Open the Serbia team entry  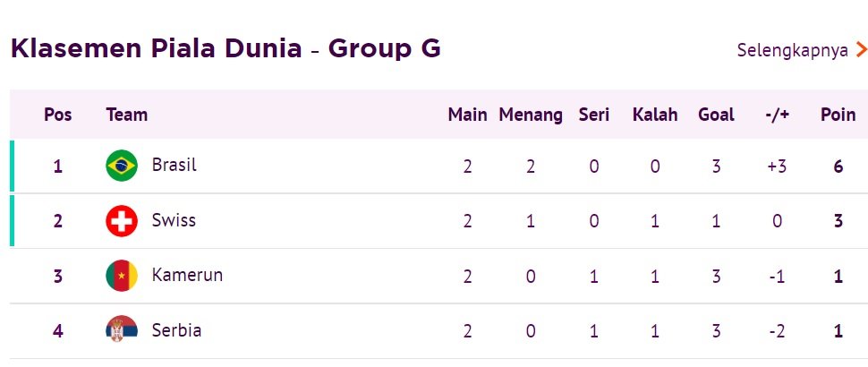(176, 330)
